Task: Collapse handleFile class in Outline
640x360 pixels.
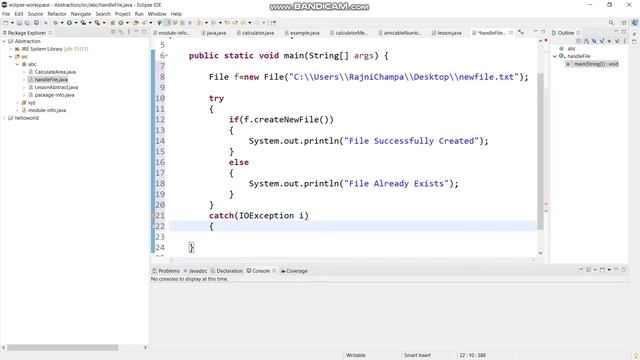Action: coord(555,56)
